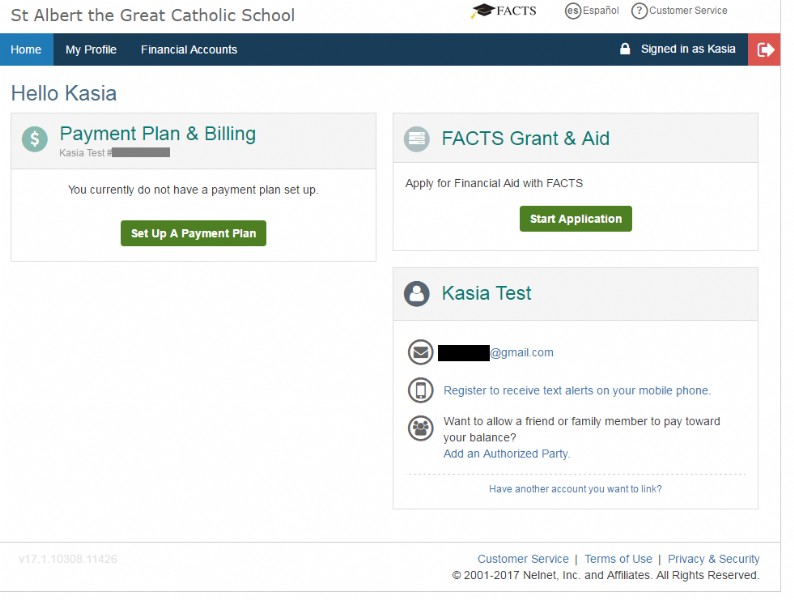
Task: Click 'You currently do not have a payment plan' text
Action: [x=193, y=190]
